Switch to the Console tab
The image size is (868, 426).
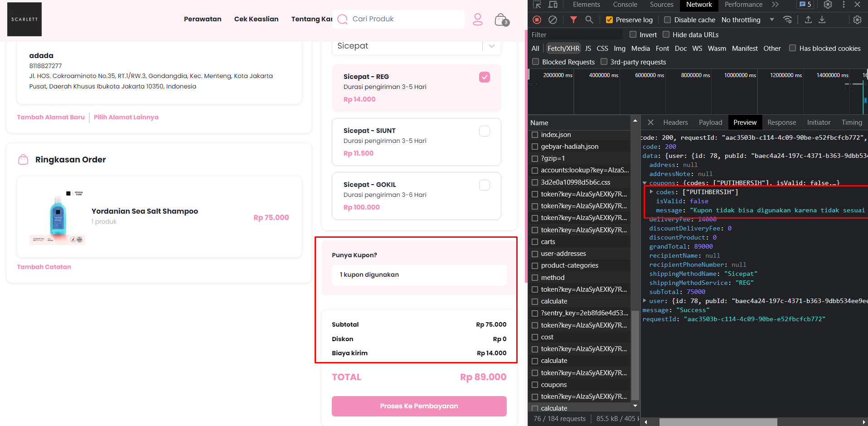tap(625, 5)
